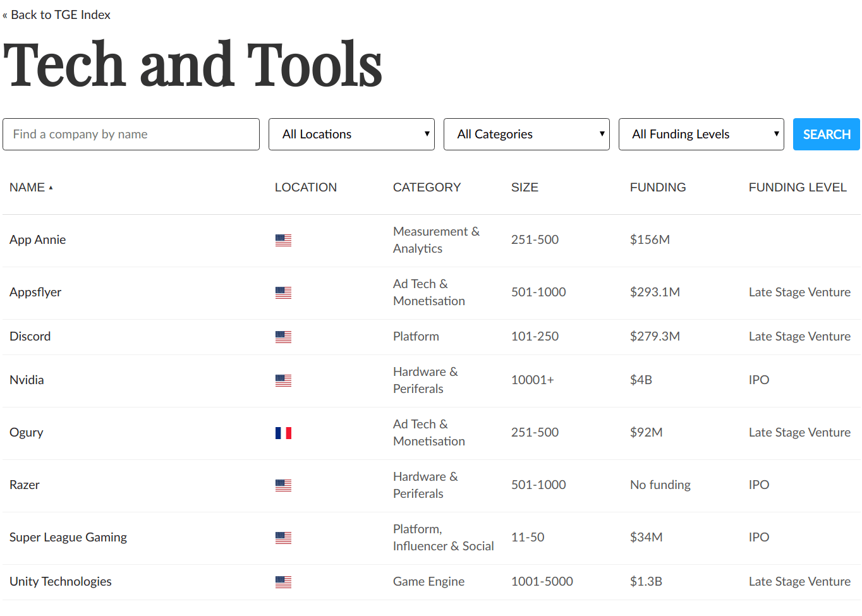Click Unity's Late Stage Venture level

pos(800,582)
